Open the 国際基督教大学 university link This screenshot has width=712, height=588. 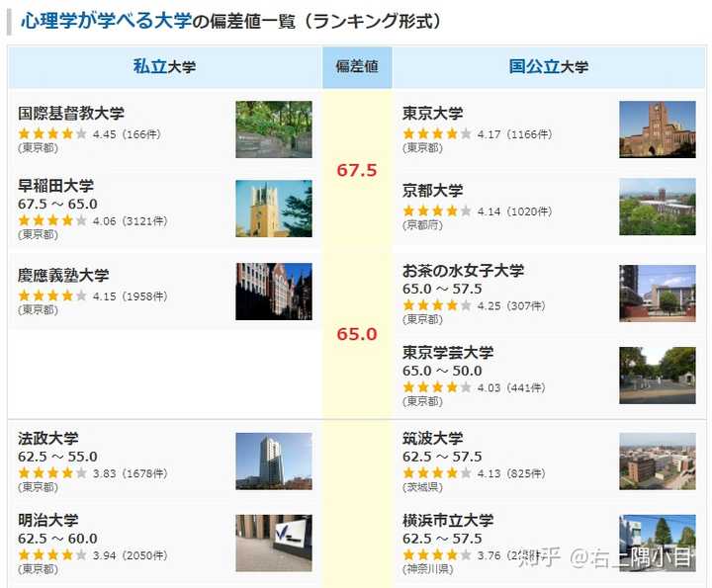(x=71, y=114)
